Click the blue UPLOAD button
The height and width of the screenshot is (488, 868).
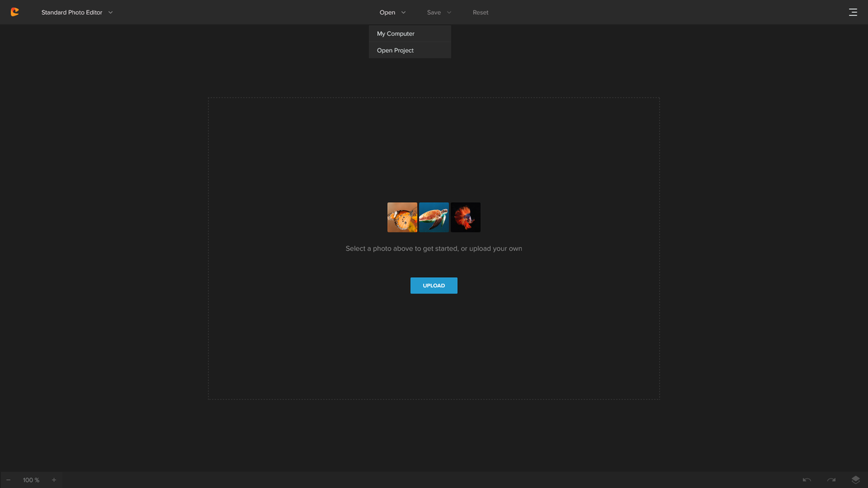pos(434,285)
